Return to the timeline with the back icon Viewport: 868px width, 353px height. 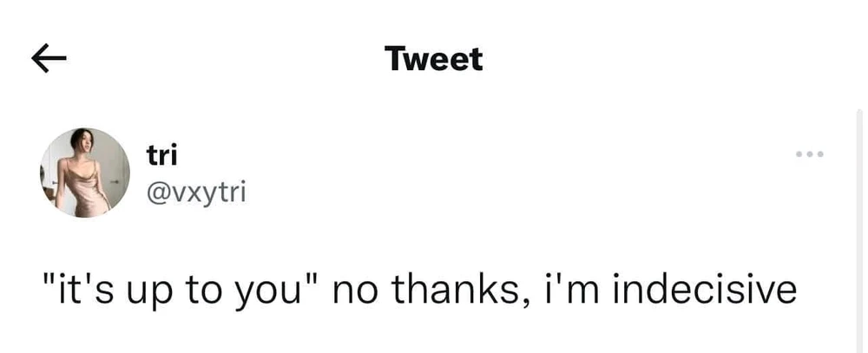[49, 59]
